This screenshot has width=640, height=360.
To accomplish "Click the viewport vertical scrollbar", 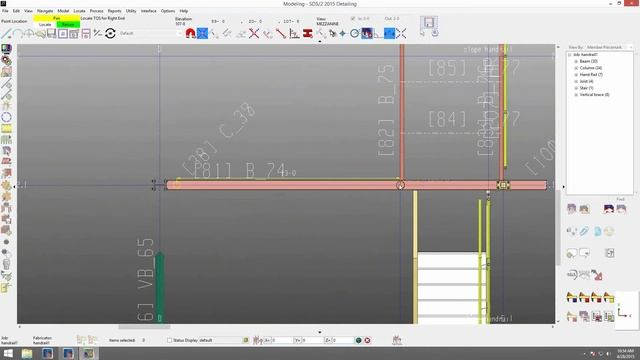I will 558,227.
